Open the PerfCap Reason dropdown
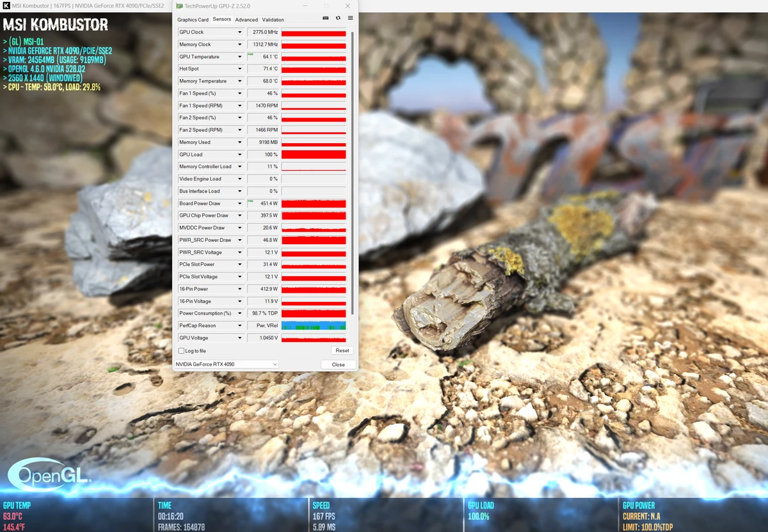The width and height of the screenshot is (768, 532). coord(240,325)
